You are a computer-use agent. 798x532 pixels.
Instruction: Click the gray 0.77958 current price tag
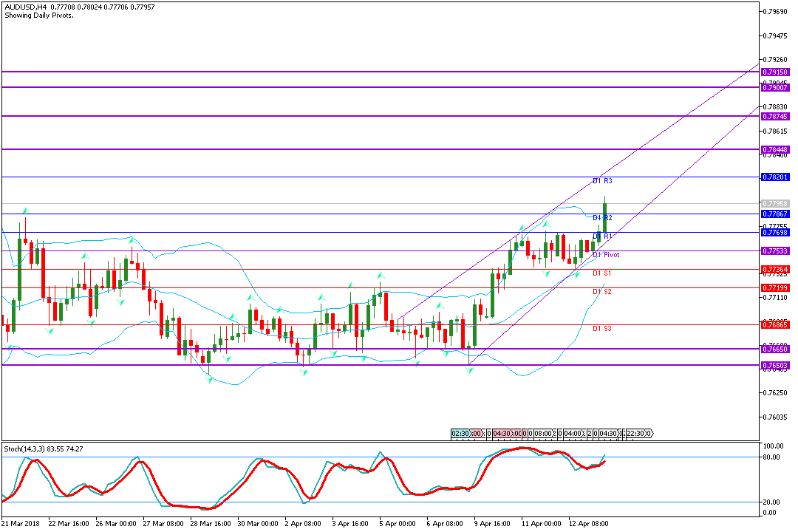tap(775, 203)
